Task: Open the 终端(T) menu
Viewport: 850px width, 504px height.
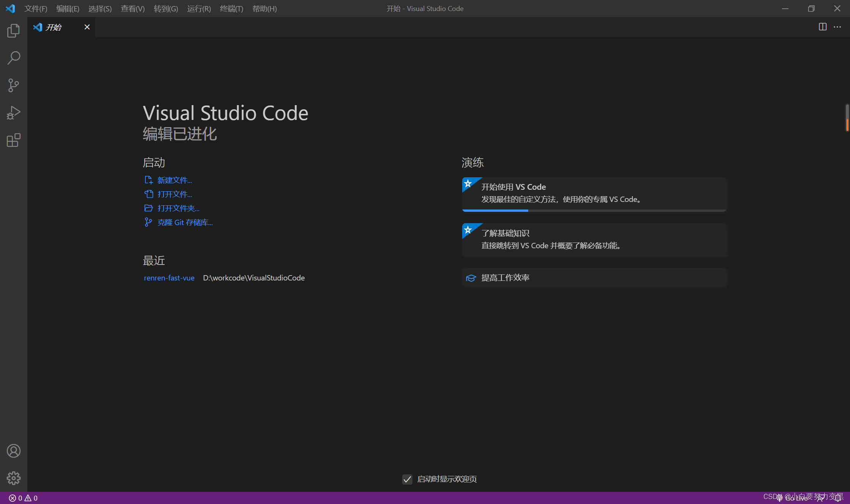Action: tap(231, 8)
